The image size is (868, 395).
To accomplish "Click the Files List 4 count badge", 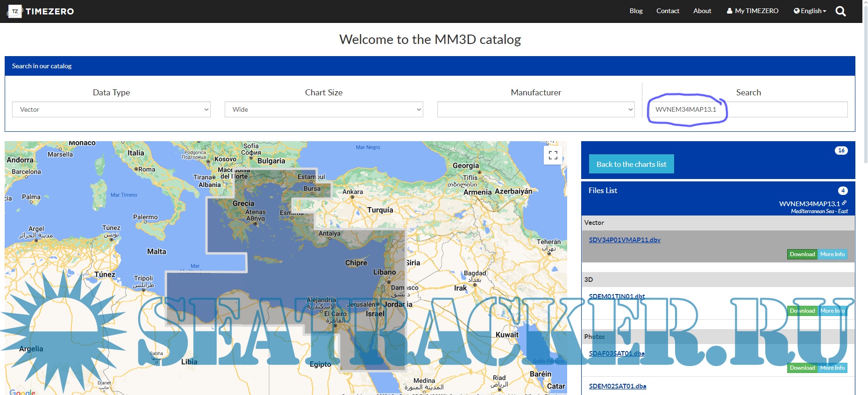I will 842,191.
